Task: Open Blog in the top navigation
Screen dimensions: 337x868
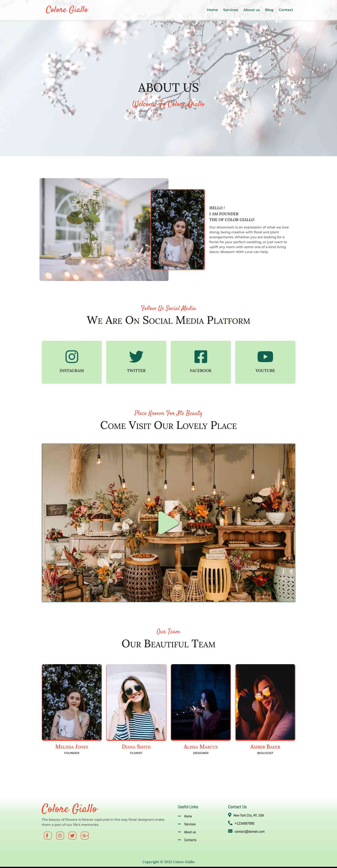Action: point(269,10)
